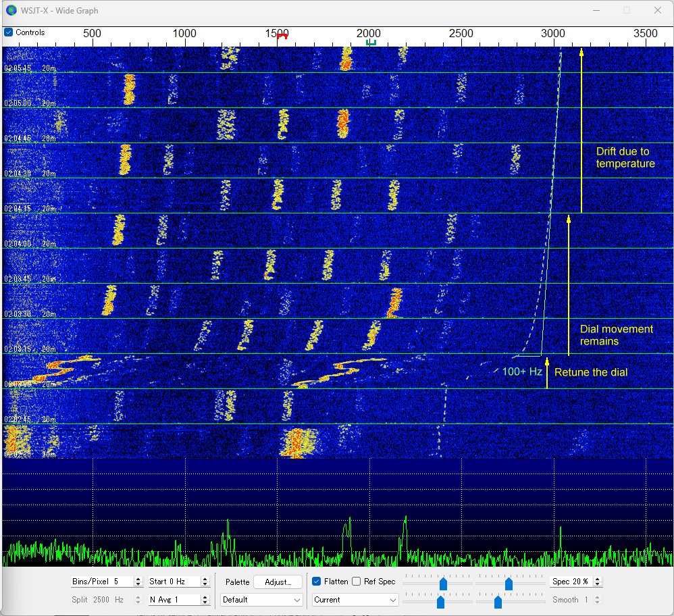Uncheck the Controls checkbox
674x616 pixels.
[9, 32]
